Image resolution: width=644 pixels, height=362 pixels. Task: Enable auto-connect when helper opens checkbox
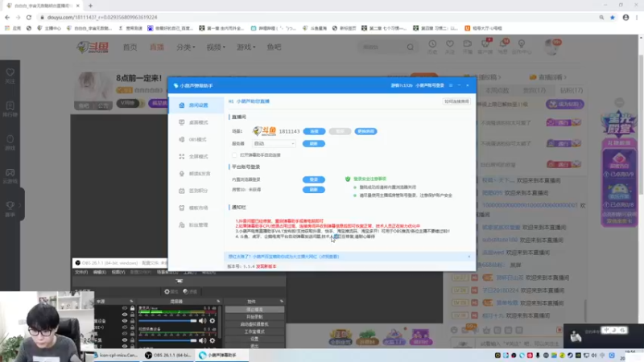click(x=234, y=155)
